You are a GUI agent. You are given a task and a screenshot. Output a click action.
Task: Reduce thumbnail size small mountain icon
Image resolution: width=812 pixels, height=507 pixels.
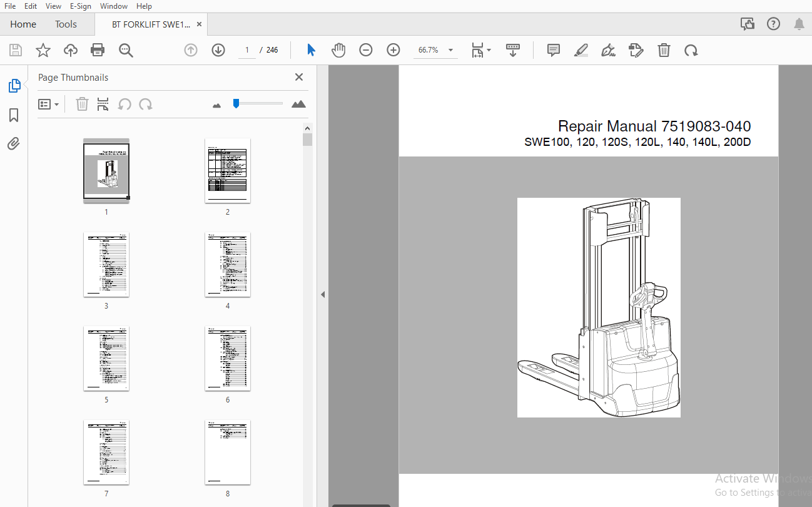pyautogui.click(x=217, y=105)
